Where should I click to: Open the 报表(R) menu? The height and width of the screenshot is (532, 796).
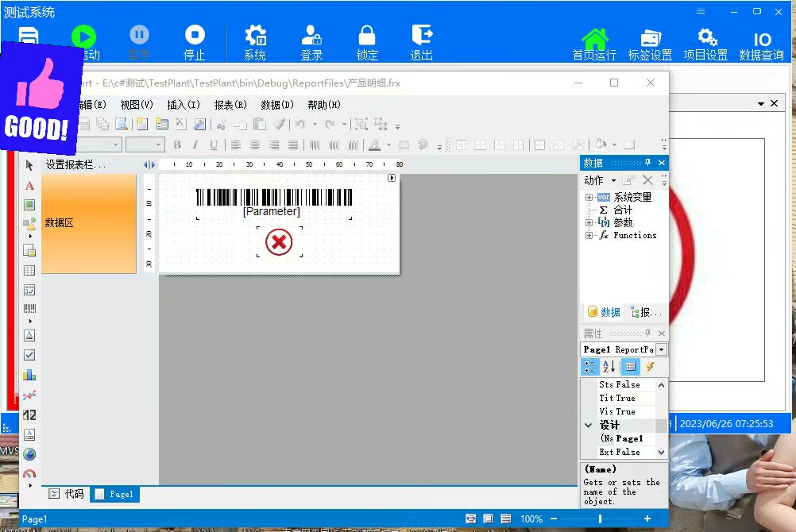pos(230,105)
